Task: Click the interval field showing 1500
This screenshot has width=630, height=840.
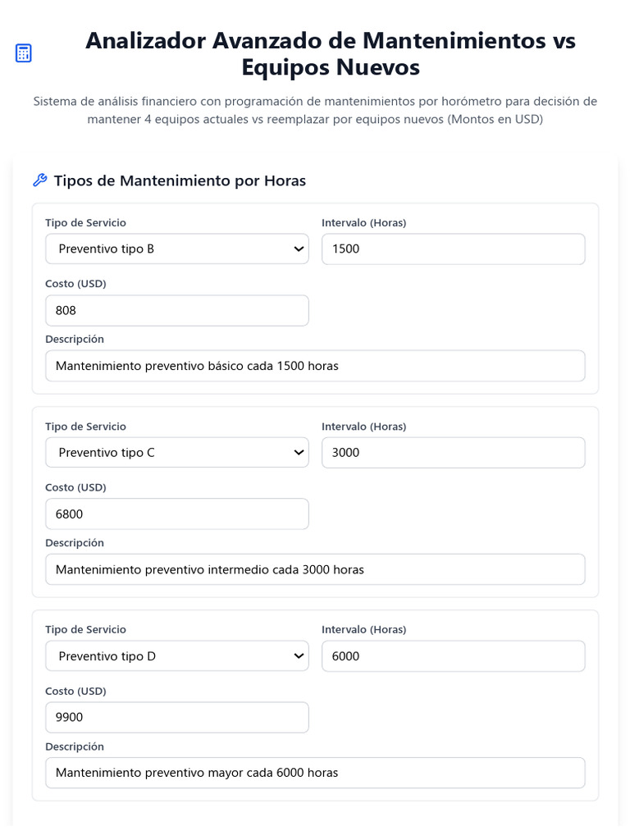Action: tap(453, 249)
